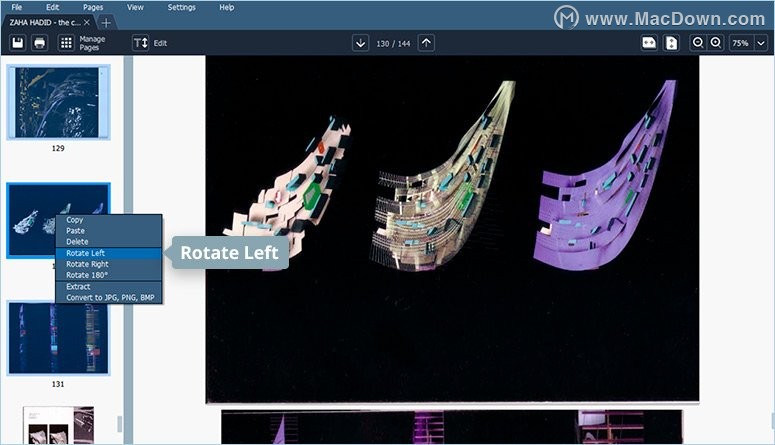
Task: Add a new tab with plus button
Action: click(x=106, y=23)
